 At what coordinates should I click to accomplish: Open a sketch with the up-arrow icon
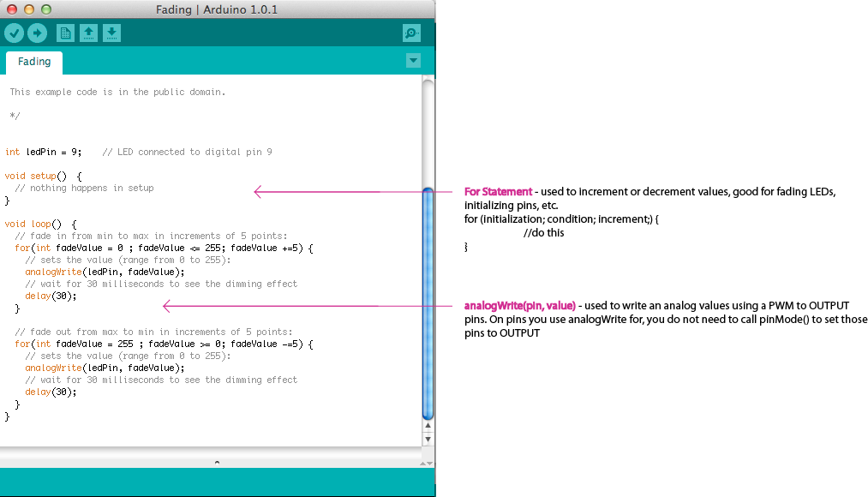coord(88,33)
